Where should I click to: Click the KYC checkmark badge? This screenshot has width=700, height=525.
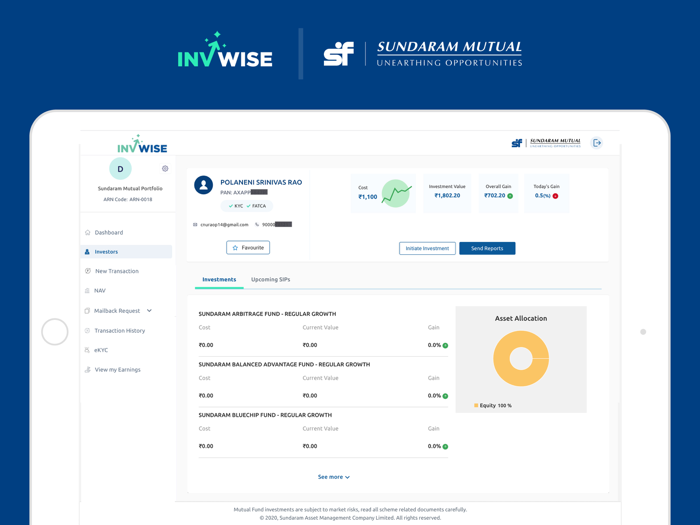point(235,206)
